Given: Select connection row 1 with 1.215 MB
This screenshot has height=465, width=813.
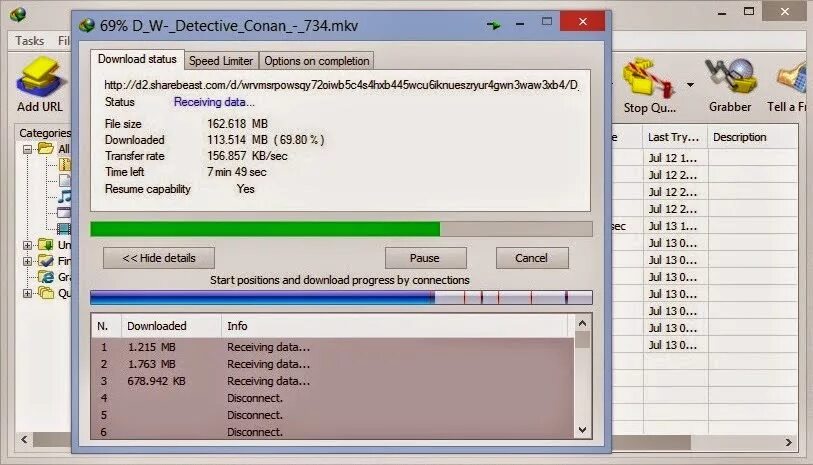Looking at the screenshot, I should click(x=333, y=347).
